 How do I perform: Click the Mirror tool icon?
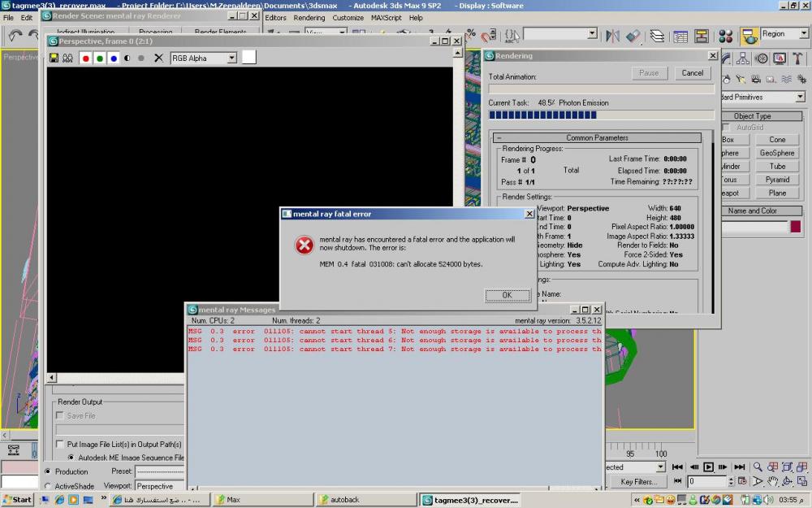coord(612,36)
